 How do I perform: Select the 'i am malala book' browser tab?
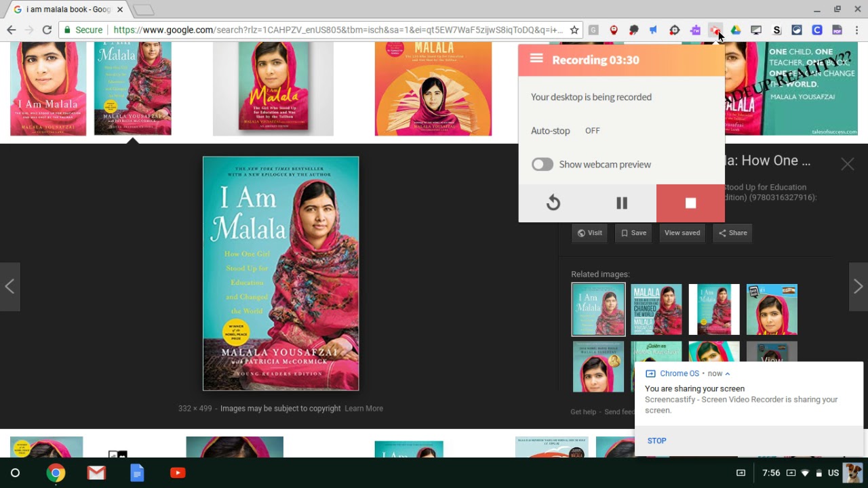tap(68, 9)
